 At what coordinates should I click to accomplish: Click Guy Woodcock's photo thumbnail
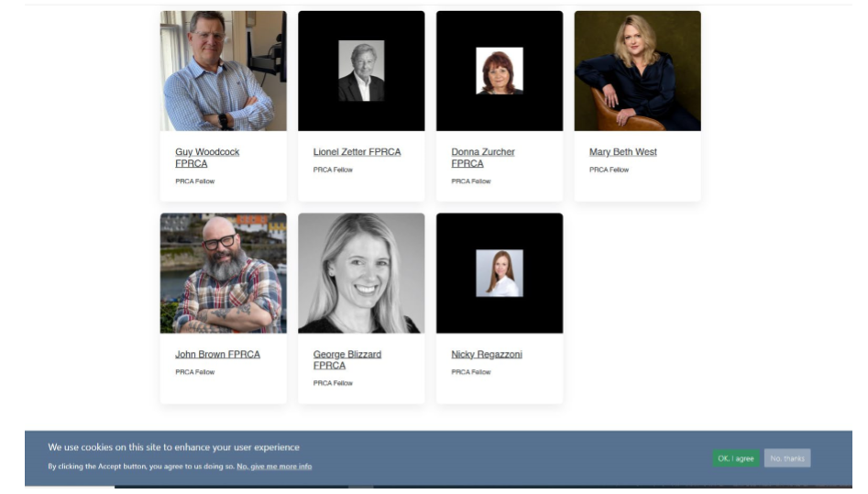(224, 71)
